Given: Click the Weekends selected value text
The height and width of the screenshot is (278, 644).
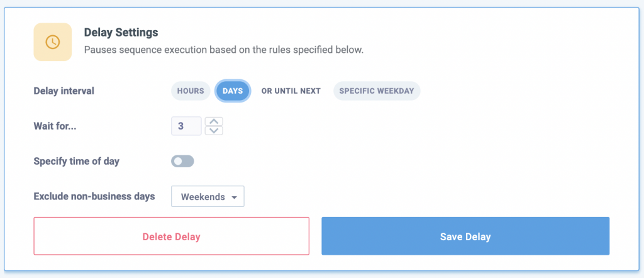Looking at the screenshot, I should 203,197.
